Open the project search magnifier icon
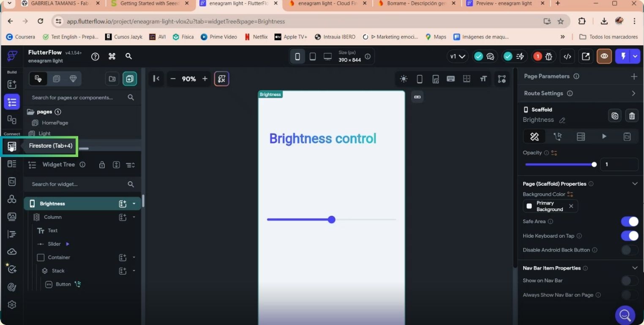The width and height of the screenshot is (644, 325). [129, 56]
